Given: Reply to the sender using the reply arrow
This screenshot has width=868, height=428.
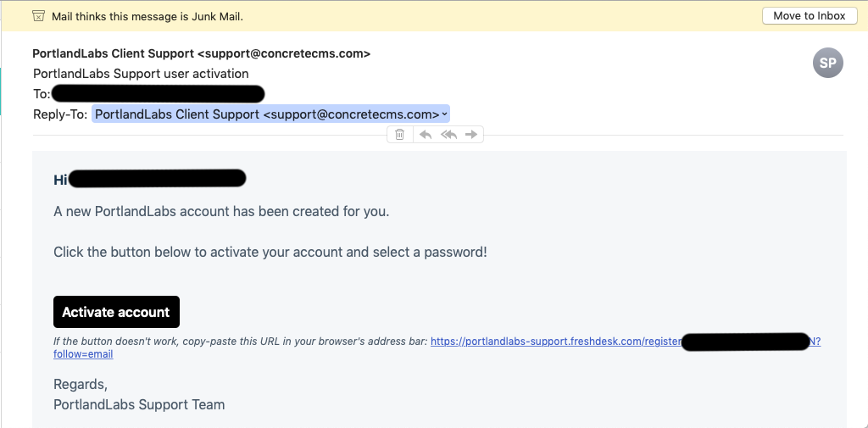Looking at the screenshot, I should 426,134.
